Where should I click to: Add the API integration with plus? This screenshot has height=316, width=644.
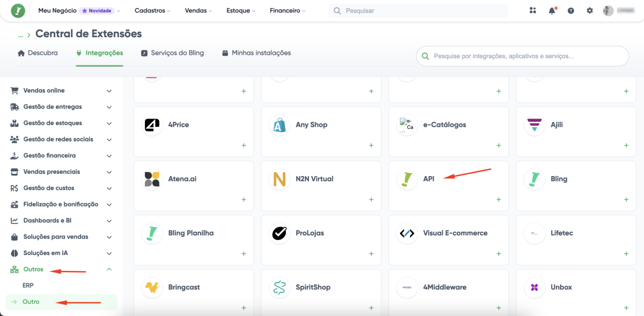pos(499,200)
